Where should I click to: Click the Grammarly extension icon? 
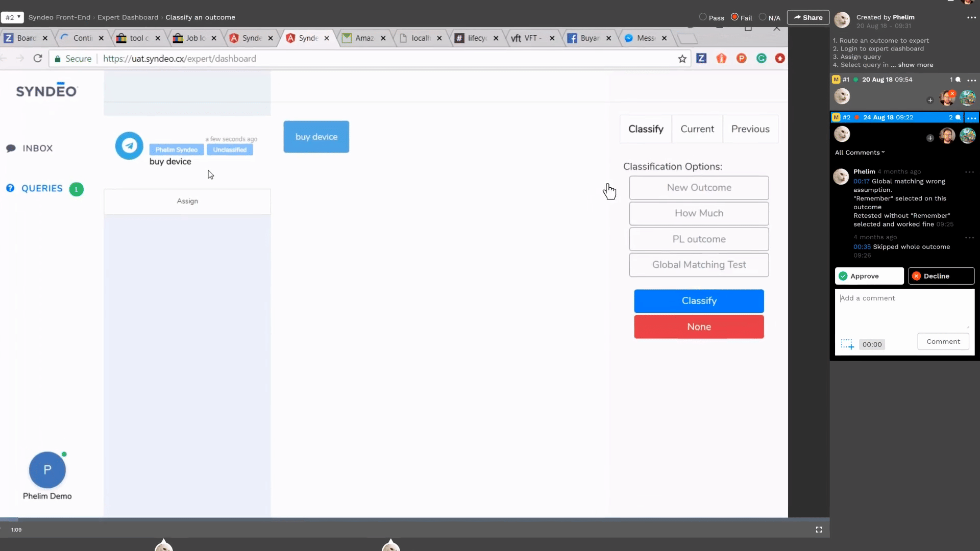[x=761, y=59]
